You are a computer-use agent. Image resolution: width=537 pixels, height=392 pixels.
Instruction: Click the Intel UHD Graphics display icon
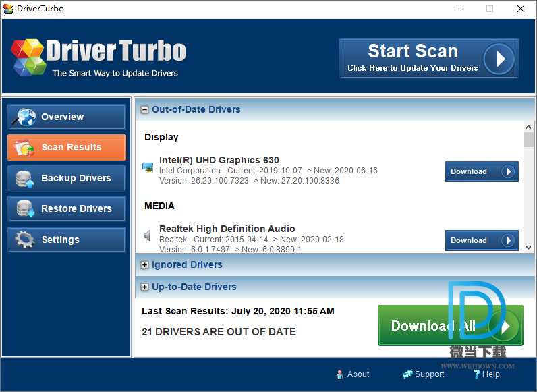(x=148, y=167)
